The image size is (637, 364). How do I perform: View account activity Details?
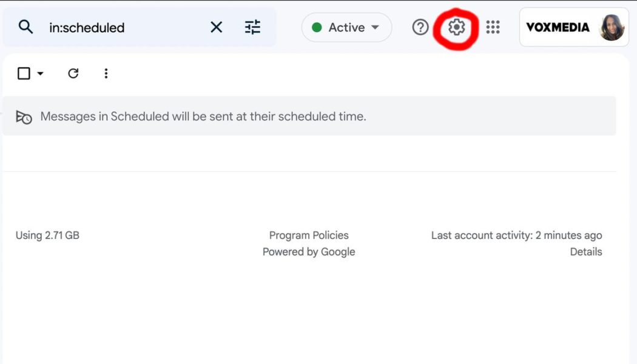(x=586, y=251)
